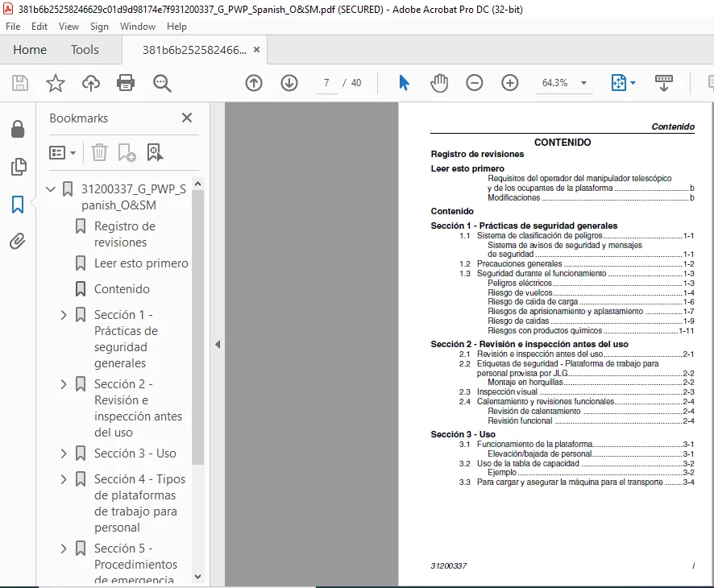714x588 pixels.
Task: Open Sección 3 - Uso bookmark
Action: pyautogui.click(x=135, y=453)
